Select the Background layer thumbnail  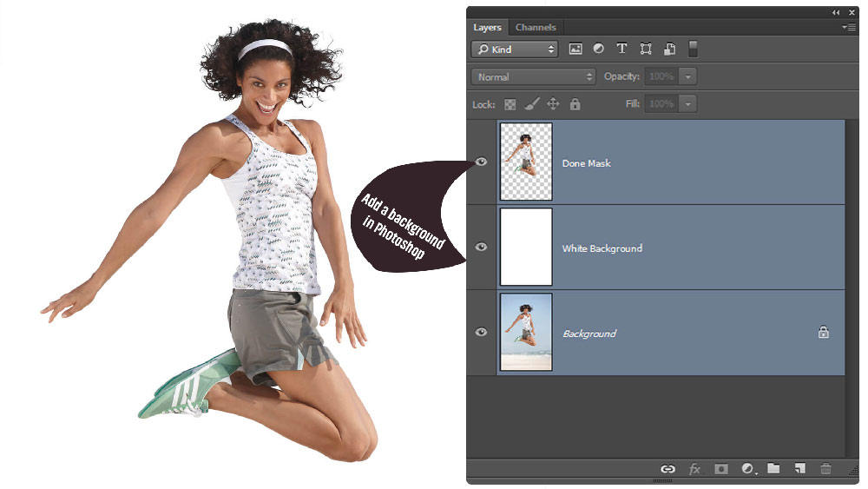[x=526, y=332]
